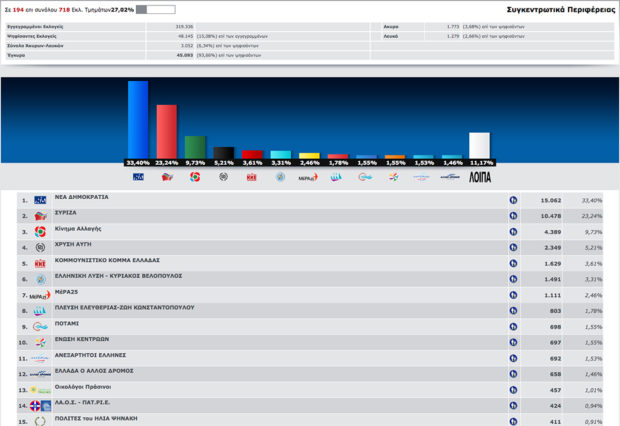Select the ΕΝΩΣΗ ΚΕΝΤΡΩΩΝ party name
Viewport: 620px width, 426px height.
(82, 339)
